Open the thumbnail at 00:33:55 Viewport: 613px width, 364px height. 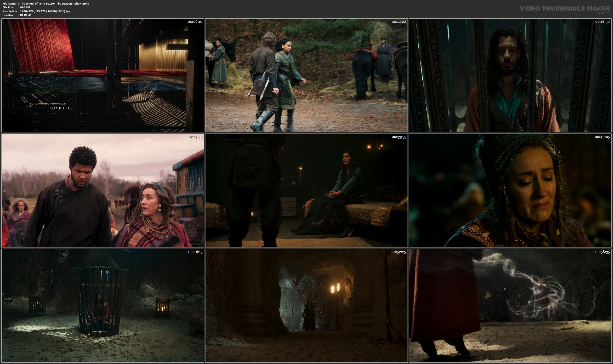coord(306,190)
